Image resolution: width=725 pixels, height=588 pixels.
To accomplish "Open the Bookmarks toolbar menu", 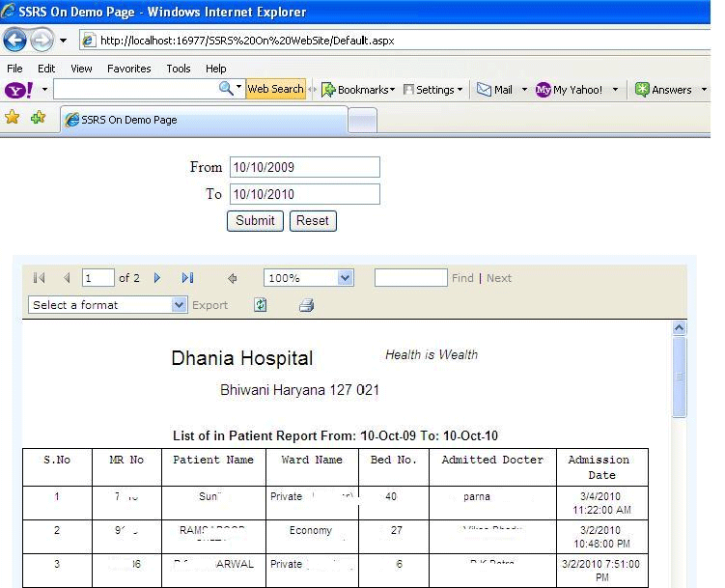I will (x=358, y=90).
